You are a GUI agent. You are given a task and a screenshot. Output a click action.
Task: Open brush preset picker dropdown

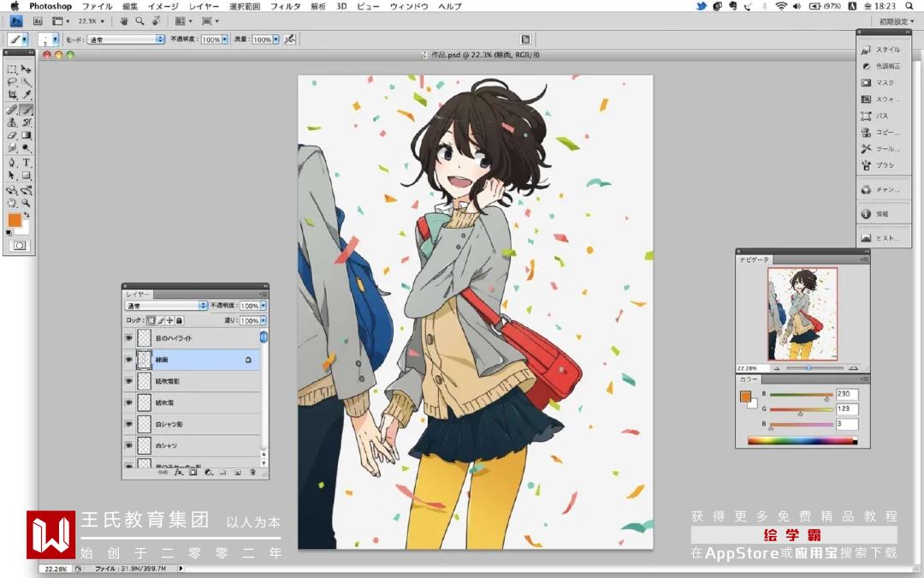[x=56, y=39]
